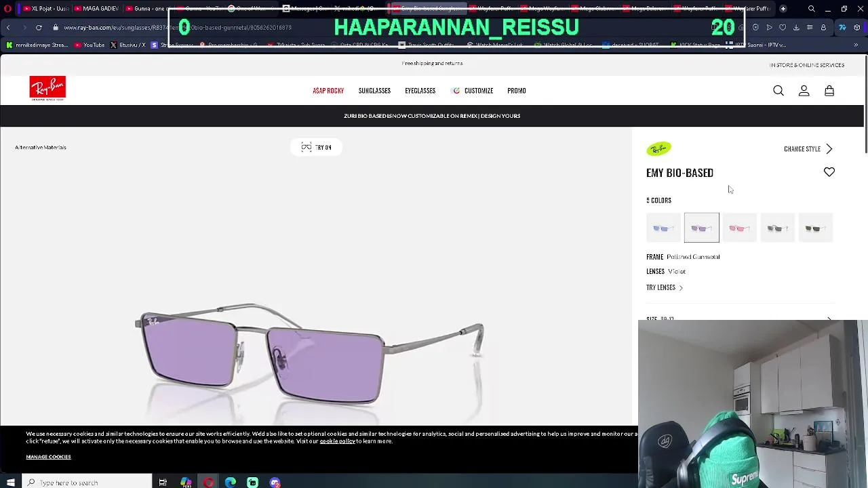
Task: Click the Zuri Bio Based Remix banner
Action: [432, 116]
